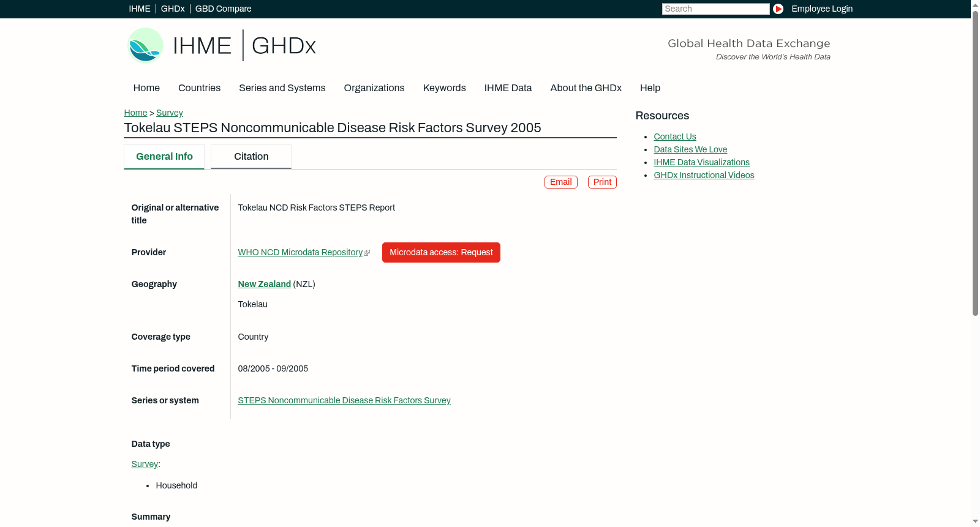
Task: Open the GHDx link in top bar
Action: tap(173, 9)
